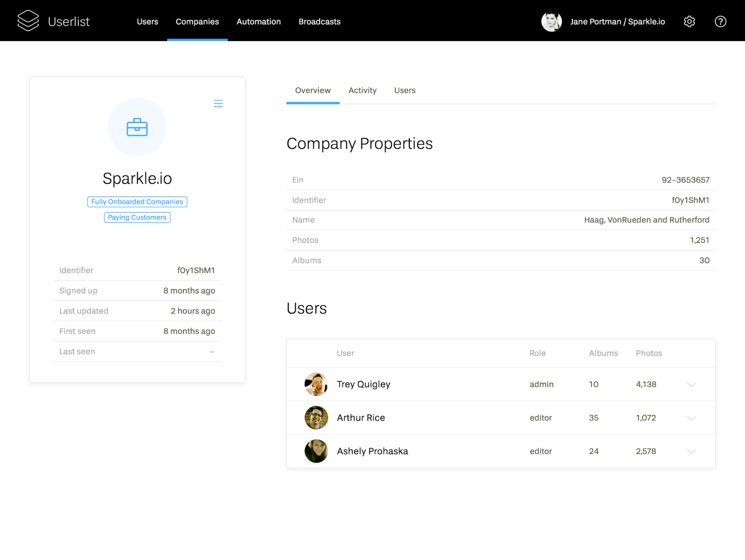Expand Arthur Rice user row details
Screen dimensions: 745x560
click(691, 418)
